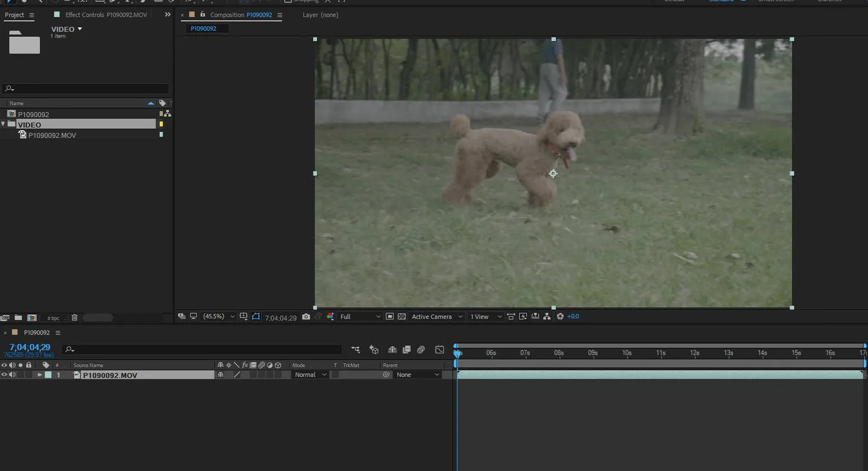Toggle Preserve Underlying Transparency for P1090092.MOV
The image size is (868, 471).
[x=335, y=375]
